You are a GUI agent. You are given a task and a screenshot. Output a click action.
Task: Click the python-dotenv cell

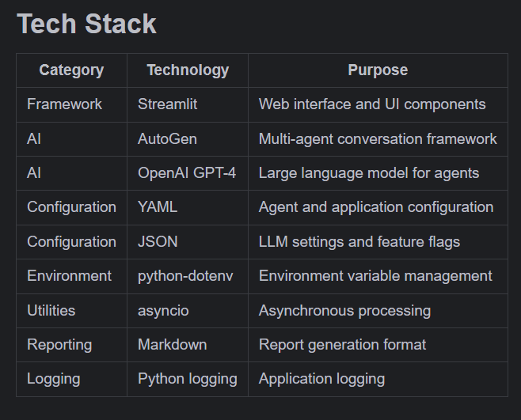pyautogui.click(x=188, y=276)
